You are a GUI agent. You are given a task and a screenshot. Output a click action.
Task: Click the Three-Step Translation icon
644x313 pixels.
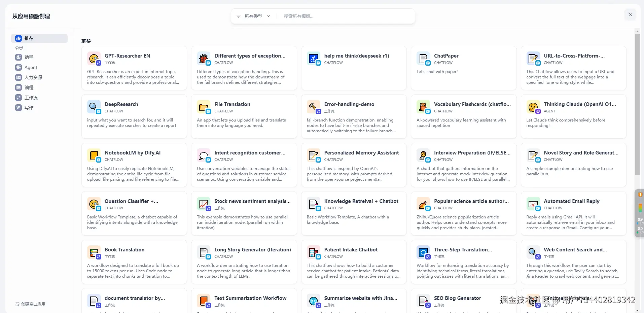tap(423, 252)
